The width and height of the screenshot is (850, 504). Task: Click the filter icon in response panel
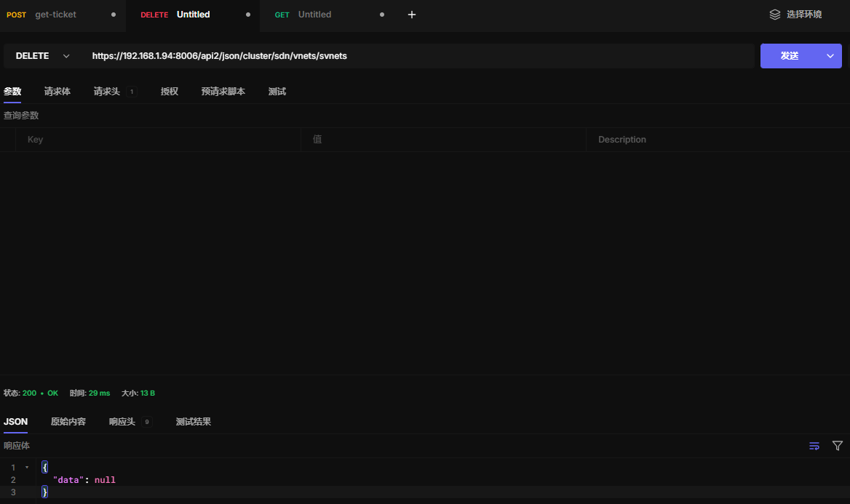(838, 446)
